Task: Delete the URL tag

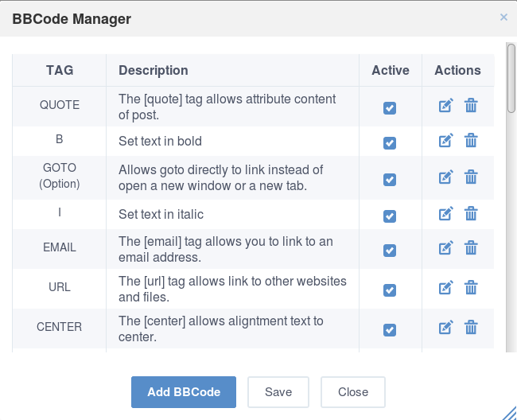Action: [x=471, y=288]
